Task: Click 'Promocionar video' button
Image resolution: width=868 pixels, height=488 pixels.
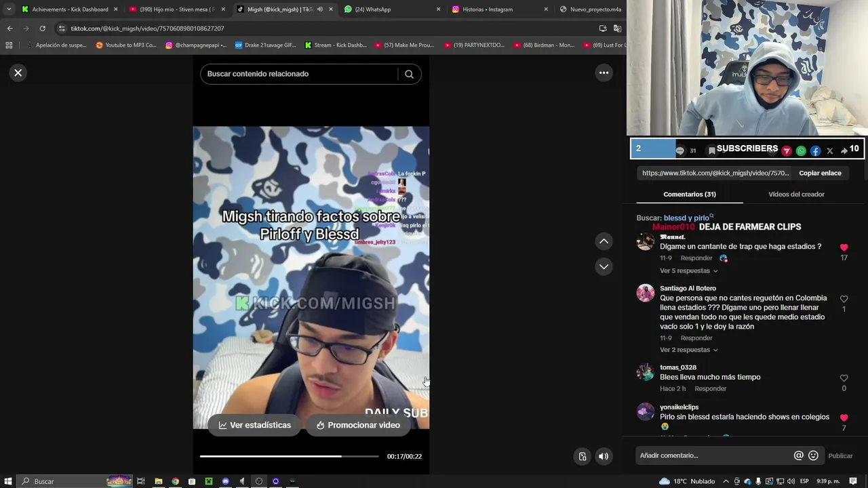Action: tap(357, 425)
